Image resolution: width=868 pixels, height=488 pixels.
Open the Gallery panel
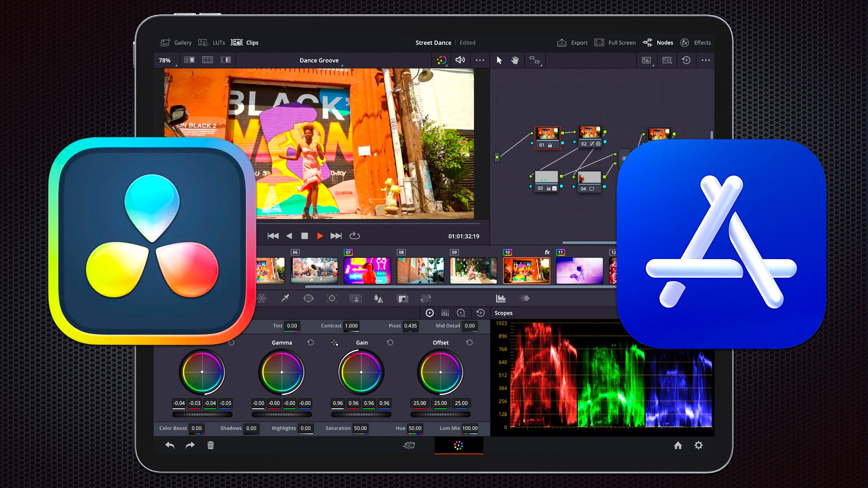coord(176,42)
